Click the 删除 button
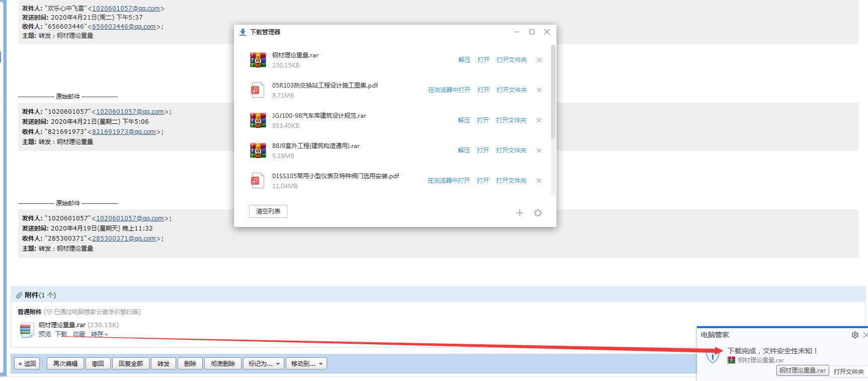 pos(190,363)
